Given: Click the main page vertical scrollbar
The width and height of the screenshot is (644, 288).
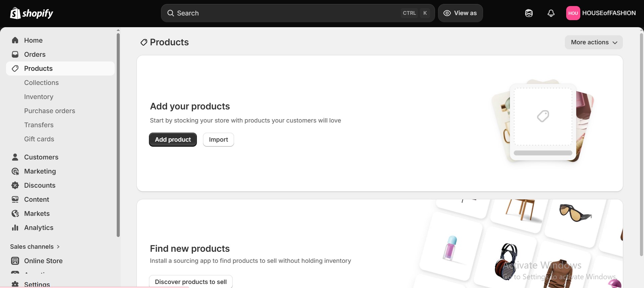Looking at the screenshot, I should tap(642, 144).
